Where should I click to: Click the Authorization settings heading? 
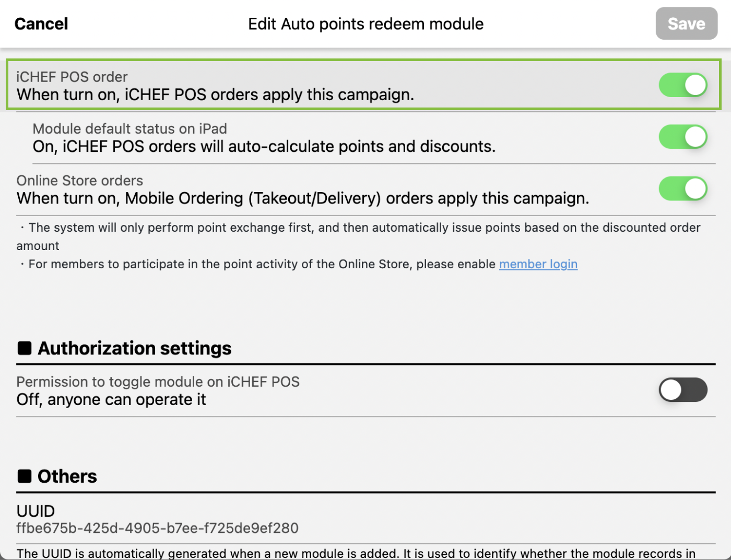134,348
